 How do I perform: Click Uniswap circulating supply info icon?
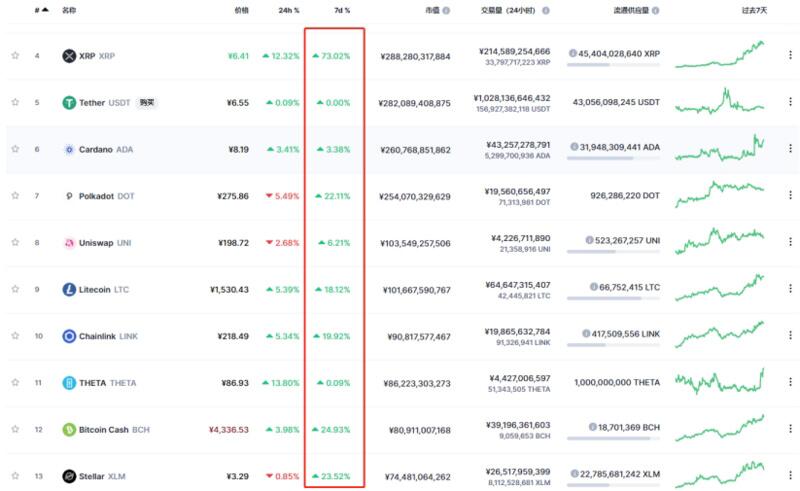click(589, 240)
